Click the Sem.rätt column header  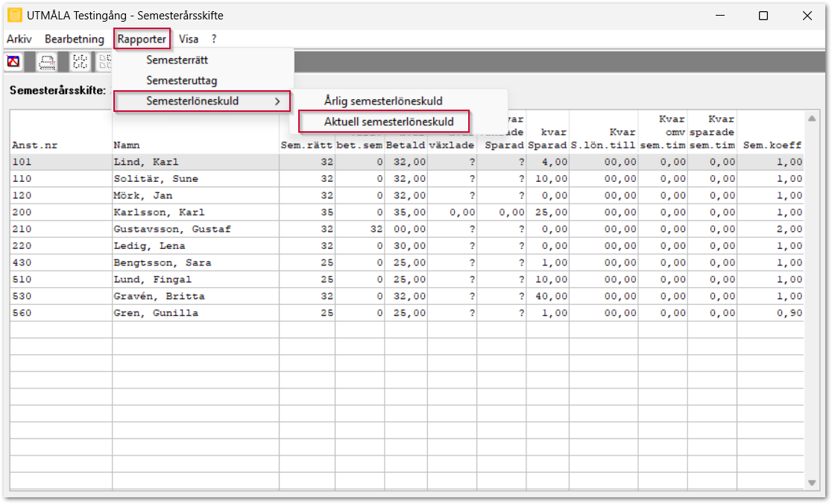pos(306,145)
